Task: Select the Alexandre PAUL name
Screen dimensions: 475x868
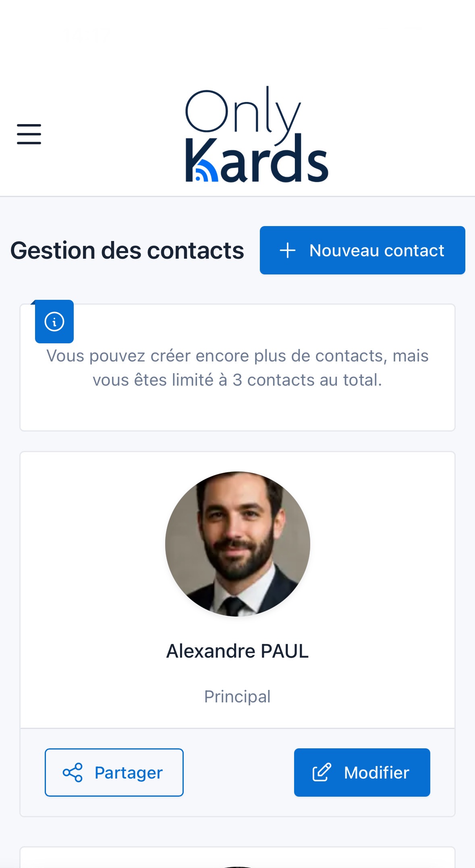Action: coord(238,651)
